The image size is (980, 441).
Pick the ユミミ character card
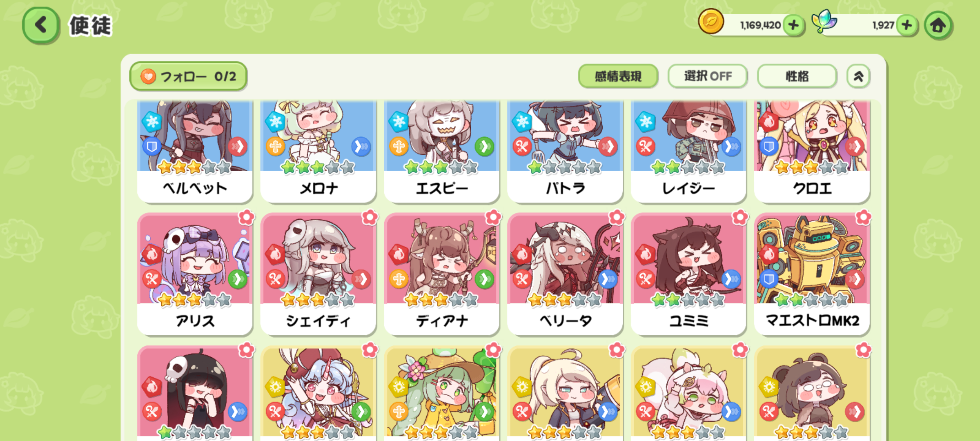pos(688,274)
